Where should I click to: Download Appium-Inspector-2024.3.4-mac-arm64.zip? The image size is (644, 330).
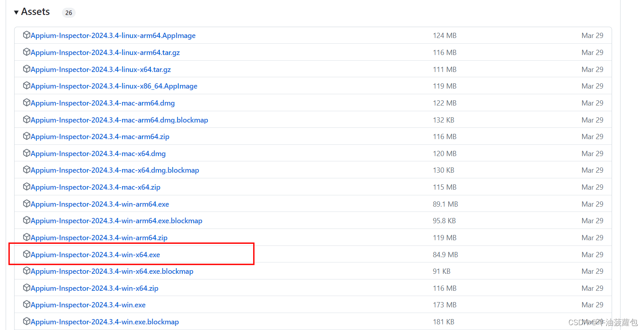(100, 137)
